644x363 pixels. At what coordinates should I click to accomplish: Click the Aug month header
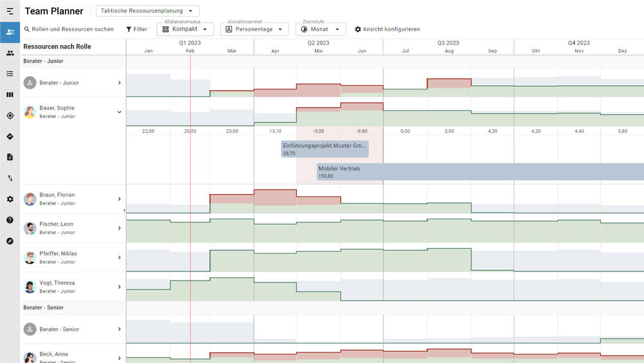point(450,51)
